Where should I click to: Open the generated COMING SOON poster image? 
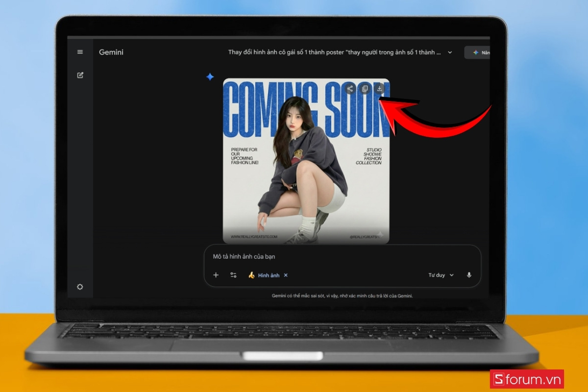click(306, 161)
